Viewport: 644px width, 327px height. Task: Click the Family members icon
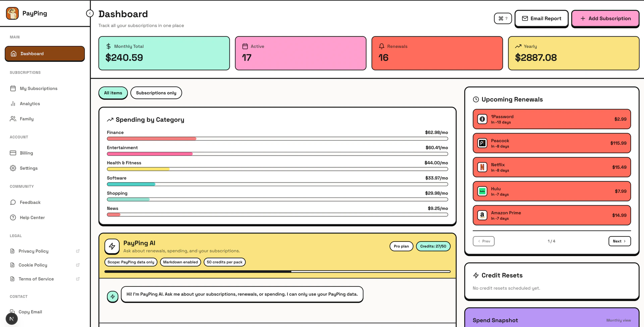(13, 119)
